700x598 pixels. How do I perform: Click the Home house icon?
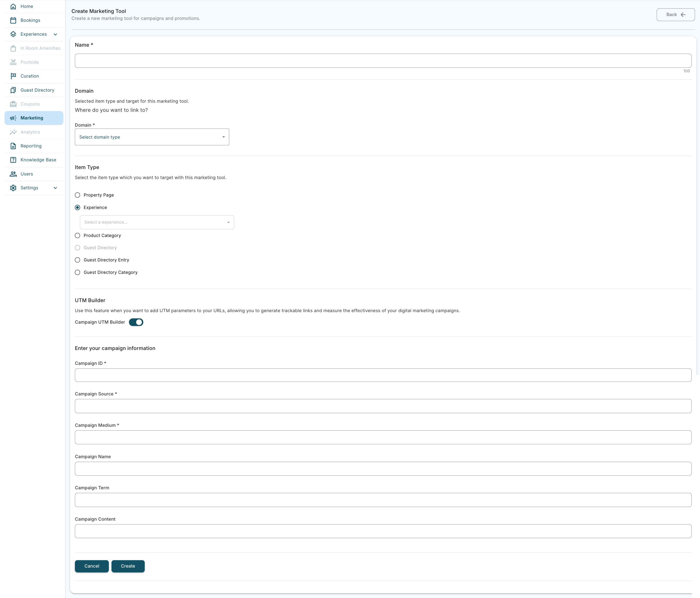[x=13, y=6]
